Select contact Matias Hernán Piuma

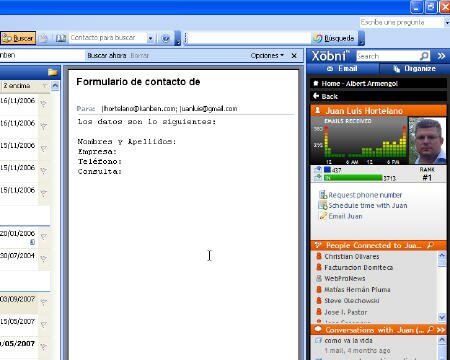point(357,289)
